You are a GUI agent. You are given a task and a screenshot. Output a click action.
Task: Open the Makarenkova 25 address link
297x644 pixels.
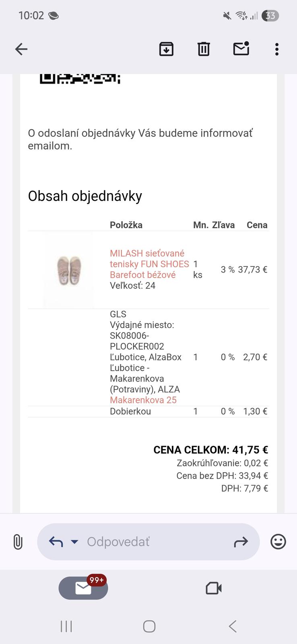(143, 400)
